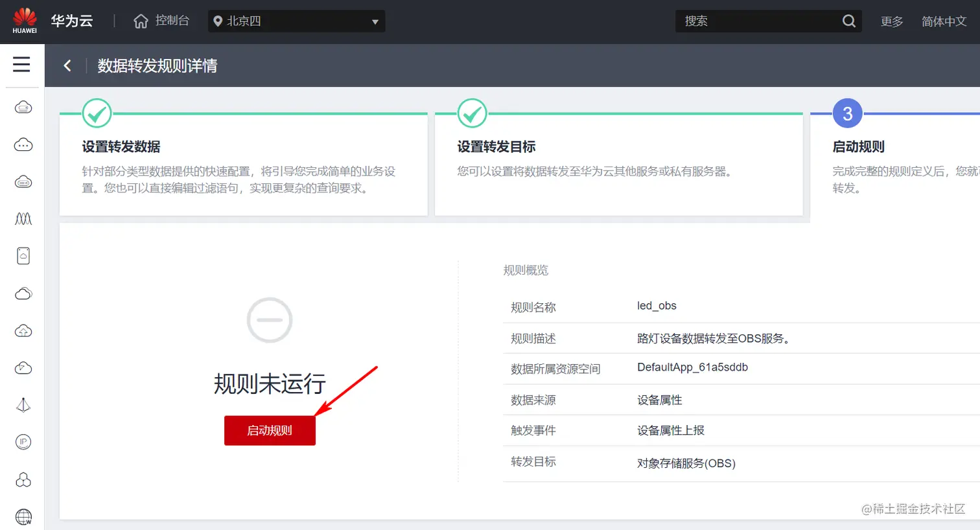Open the layered cloud sidebar icon

[23, 294]
